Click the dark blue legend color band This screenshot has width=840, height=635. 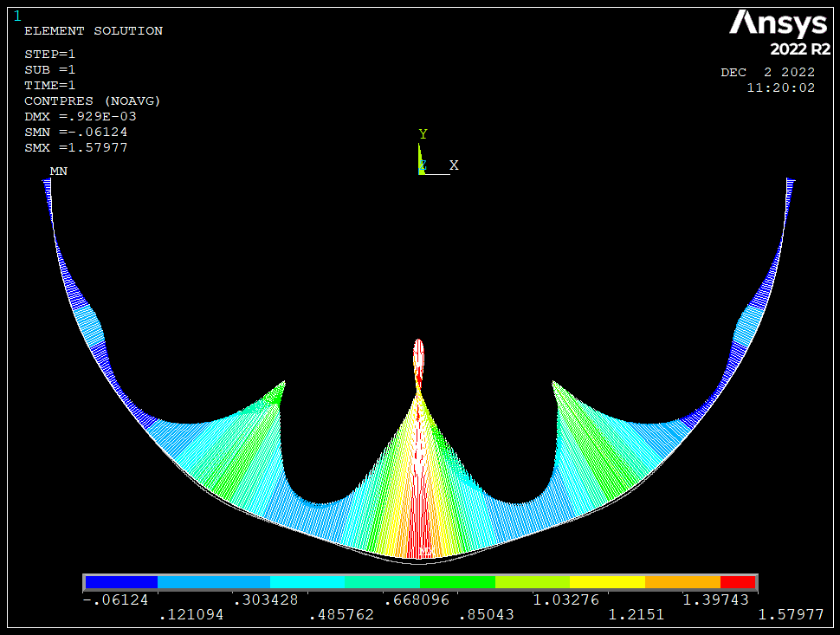121,582
